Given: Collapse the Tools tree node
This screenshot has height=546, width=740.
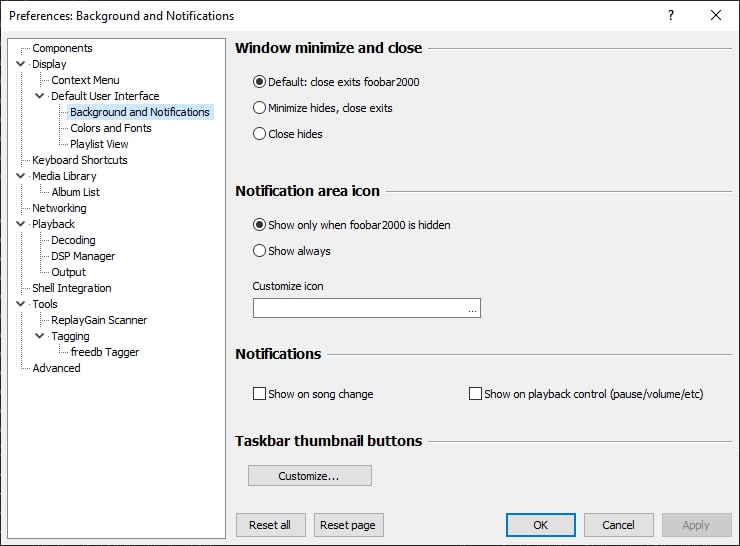Looking at the screenshot, I should pyautogui.click(x=20, y=304).
